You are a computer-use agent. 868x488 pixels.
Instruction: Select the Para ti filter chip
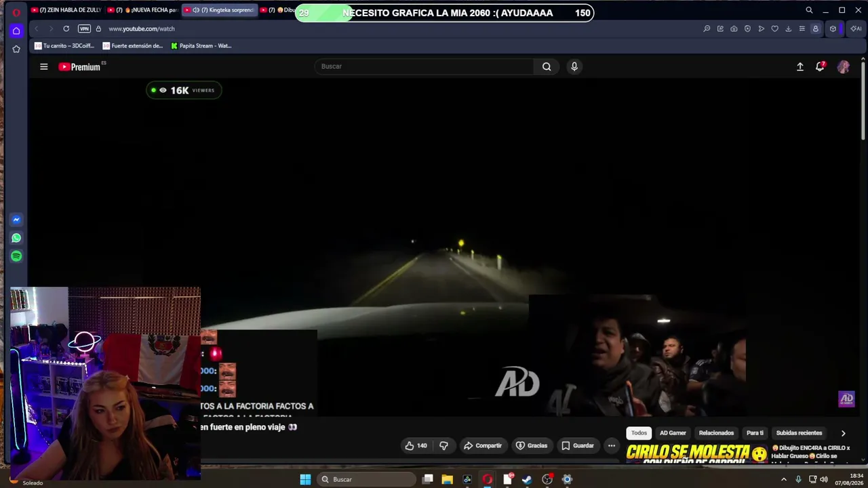click(755, 433)
